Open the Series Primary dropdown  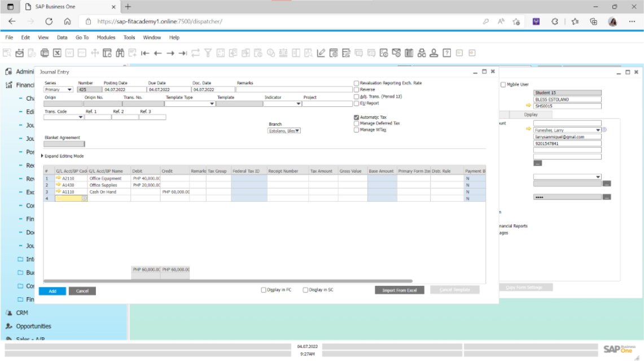tap(69, 90)
